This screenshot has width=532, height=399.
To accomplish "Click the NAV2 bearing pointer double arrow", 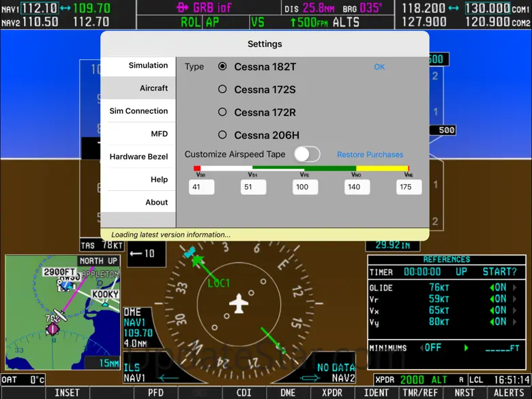I will point(310,377).
